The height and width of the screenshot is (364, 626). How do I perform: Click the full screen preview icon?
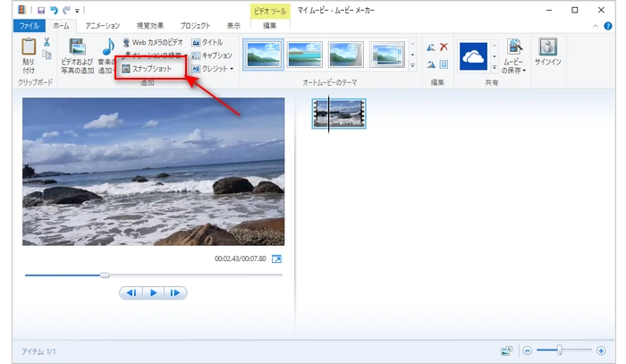[276, 259]
